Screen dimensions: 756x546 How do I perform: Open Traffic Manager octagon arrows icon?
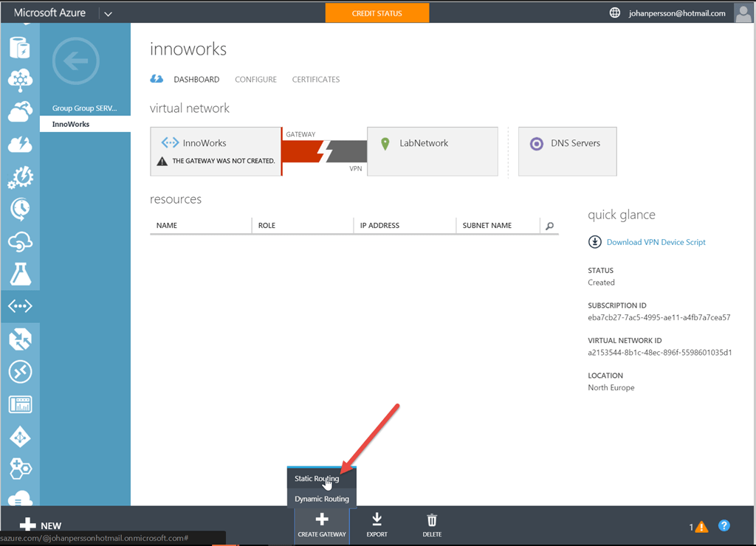click(x=20, y=339)
